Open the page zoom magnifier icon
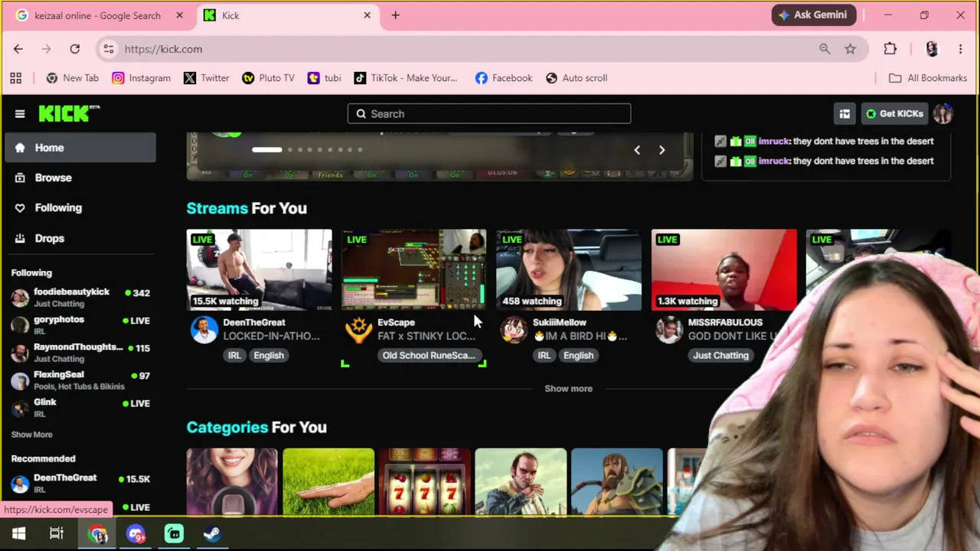Viewport: 980px width, 551px height. [x=825, y=49]
